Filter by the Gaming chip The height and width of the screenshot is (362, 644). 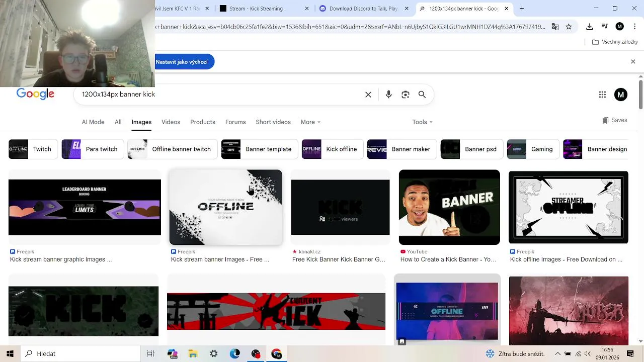tap(533, 149)
